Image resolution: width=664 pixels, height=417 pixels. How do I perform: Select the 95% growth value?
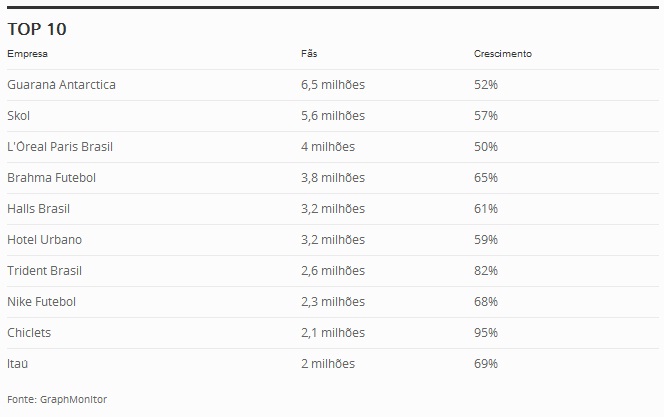[486, 332]
